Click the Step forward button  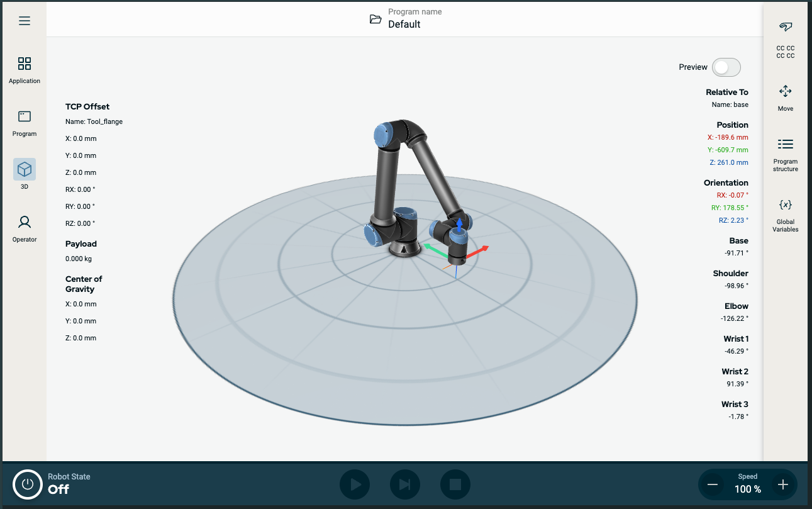(405, 484)
